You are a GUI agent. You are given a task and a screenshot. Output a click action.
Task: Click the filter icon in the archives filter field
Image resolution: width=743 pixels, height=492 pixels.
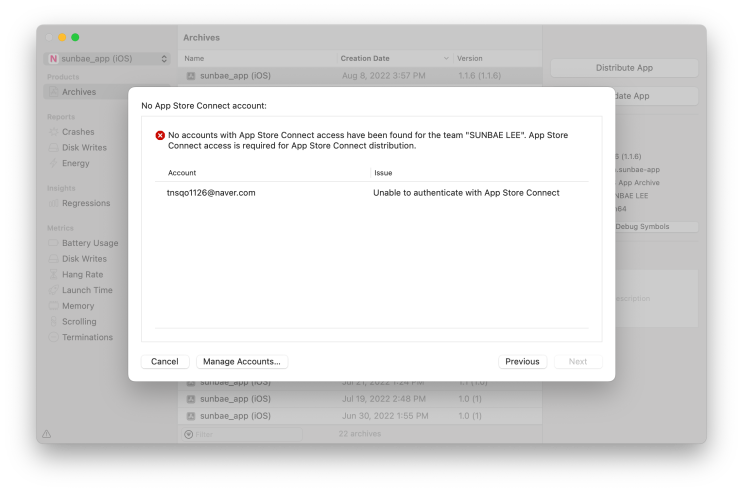[189, 434]
